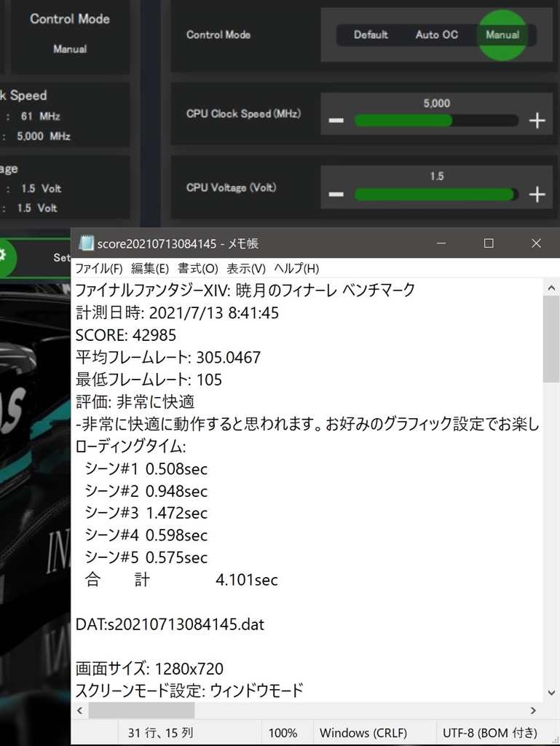Image resolution: width=560 pixels, height=746 pixels.
Task: Increase CPU Clock Speed with plus button
Action: pyautogui.click(x=537, y=120)
